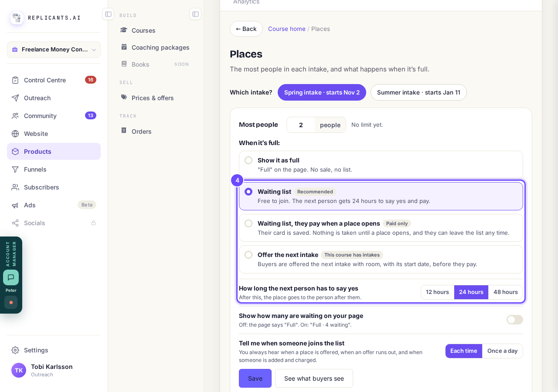Open Products in the sidebar
558x392 pixels.
coord(54,152)
